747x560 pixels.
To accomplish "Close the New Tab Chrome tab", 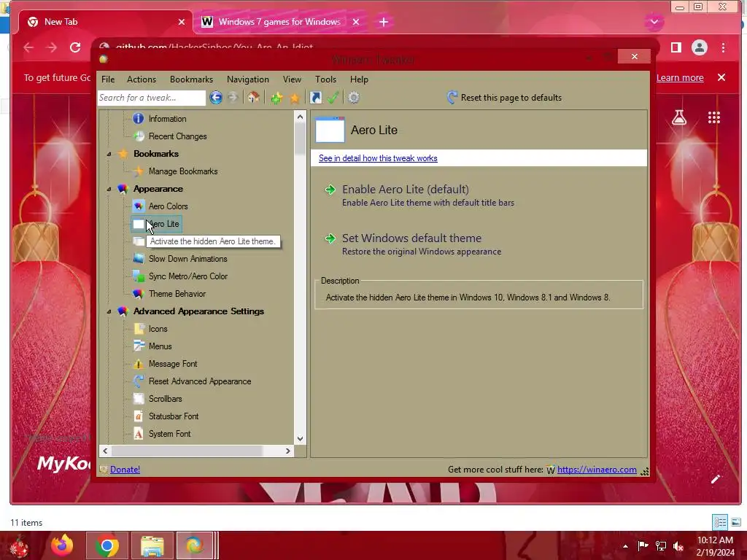I will pos(182,22).
